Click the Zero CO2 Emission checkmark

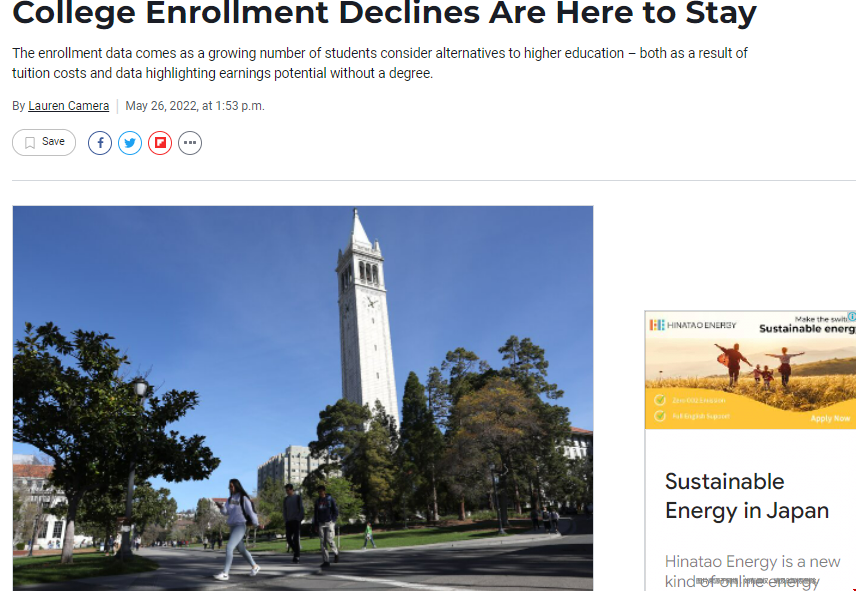(x=659, y=400)
